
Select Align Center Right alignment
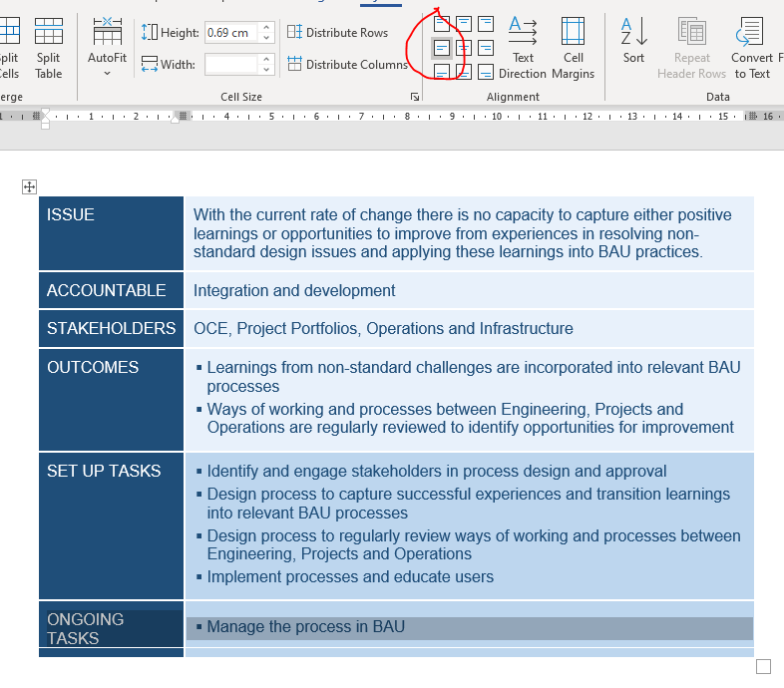click(x=486, y=49)
